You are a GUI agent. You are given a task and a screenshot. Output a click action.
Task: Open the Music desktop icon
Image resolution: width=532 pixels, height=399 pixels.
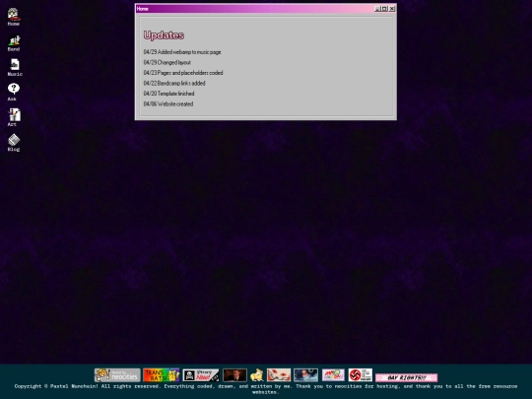pos(15,67)
